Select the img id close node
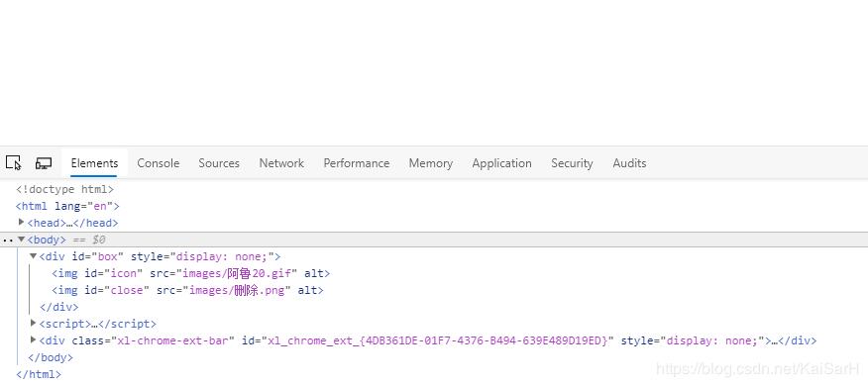The image size is (868, 386). point(187,290)
